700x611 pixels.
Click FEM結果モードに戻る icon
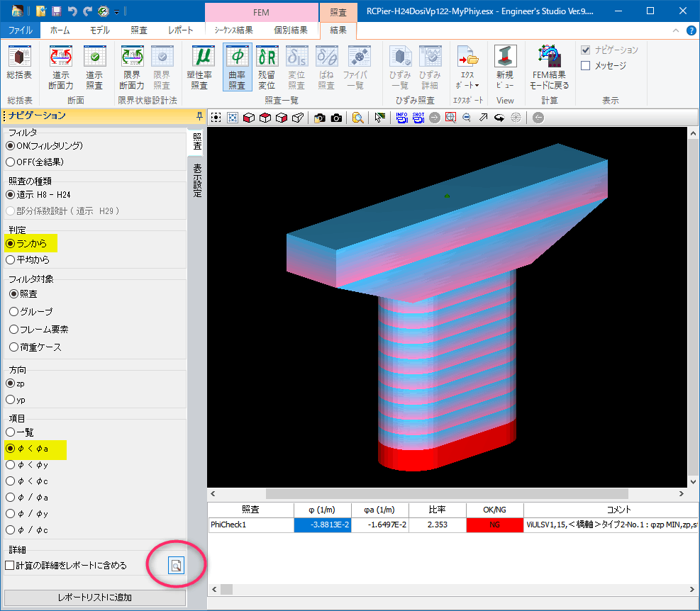(x=548, y=66)
